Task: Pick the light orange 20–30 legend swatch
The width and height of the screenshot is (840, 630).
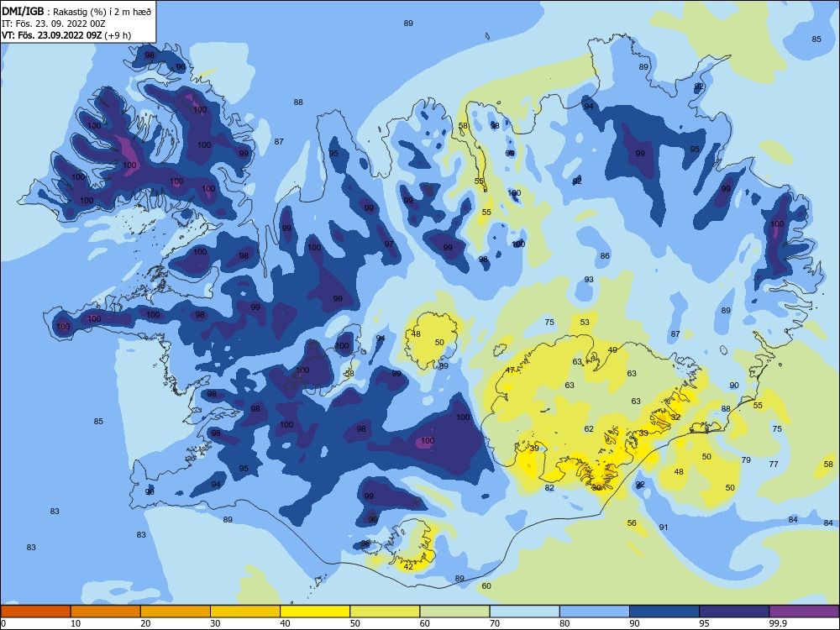Action: 176,612
